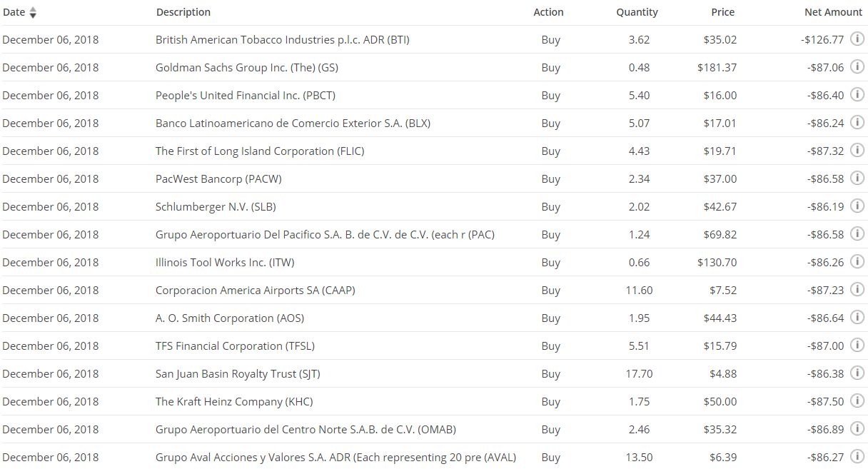
Task: Click the Net Amount column header
Action: pos(833,12)
